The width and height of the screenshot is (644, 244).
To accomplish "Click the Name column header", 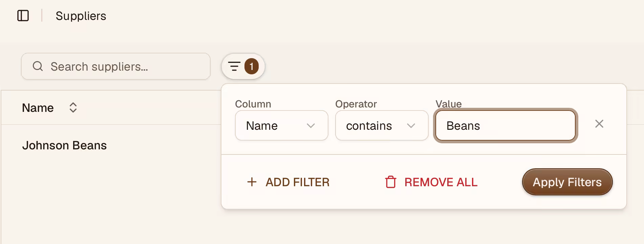I will click(38, 108).
